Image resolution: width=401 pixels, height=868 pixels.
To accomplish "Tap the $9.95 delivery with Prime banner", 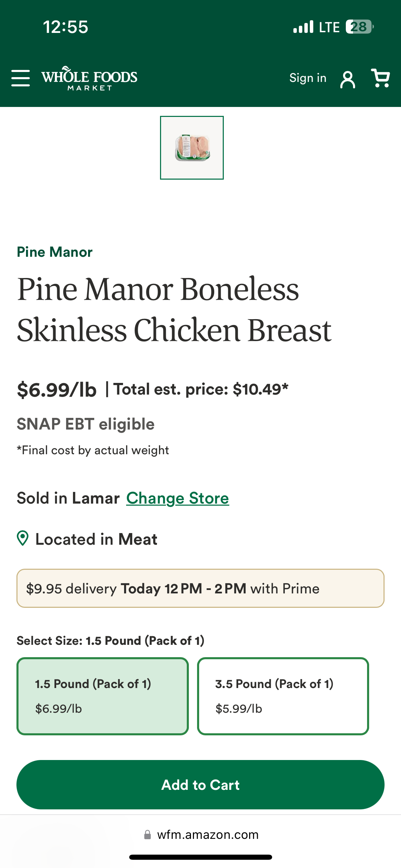I will (200, 588).
